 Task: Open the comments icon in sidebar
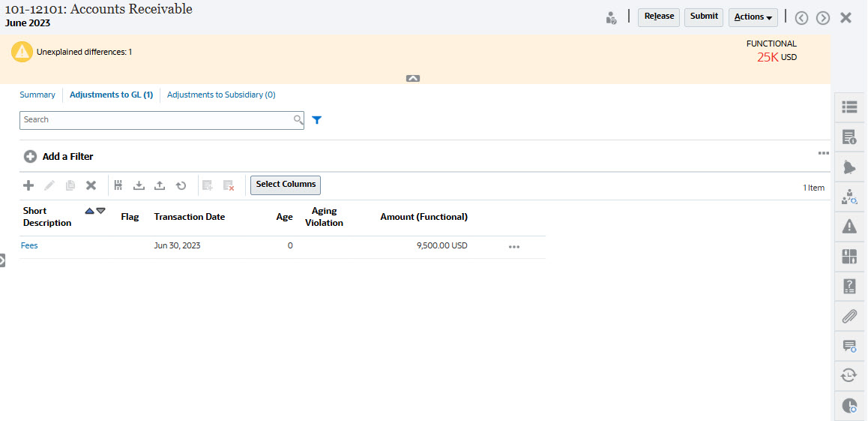(849, 346)
